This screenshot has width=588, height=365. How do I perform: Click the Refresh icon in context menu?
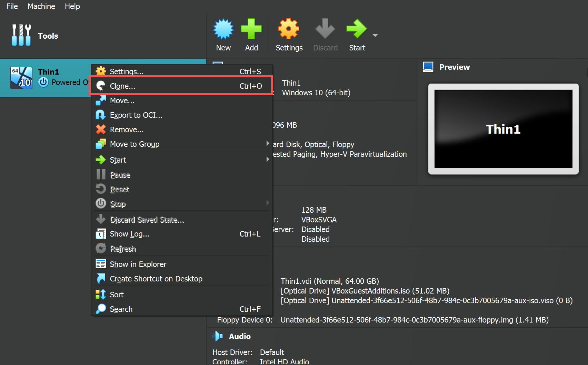[101, 248]
